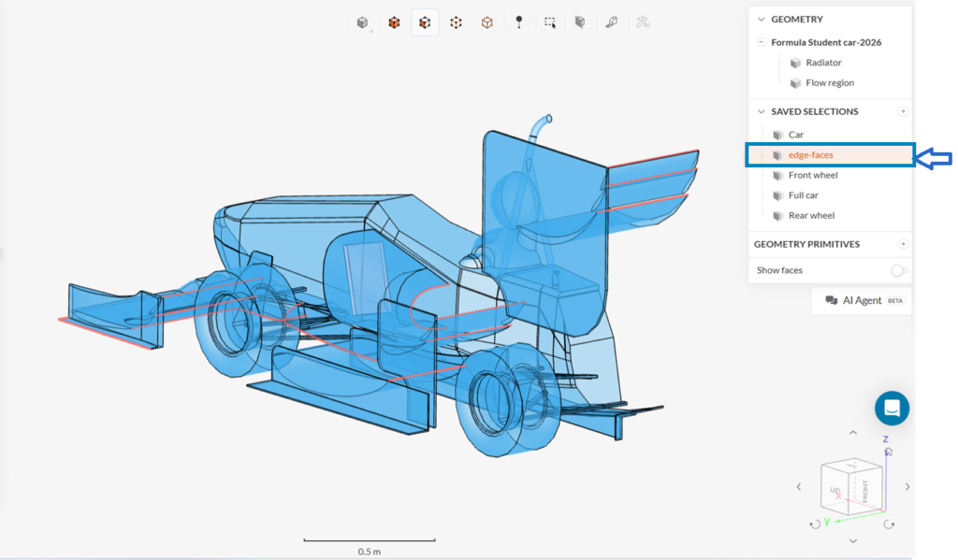The image size is (958, 560).
Task: Toggle the Show faces switch
Action: pos(898,270)
